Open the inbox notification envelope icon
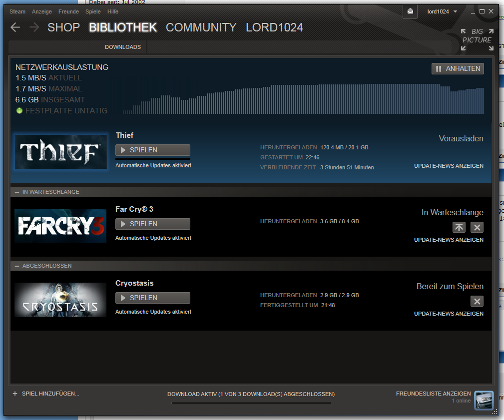504x420 pixels. click(x=410, y=11)
